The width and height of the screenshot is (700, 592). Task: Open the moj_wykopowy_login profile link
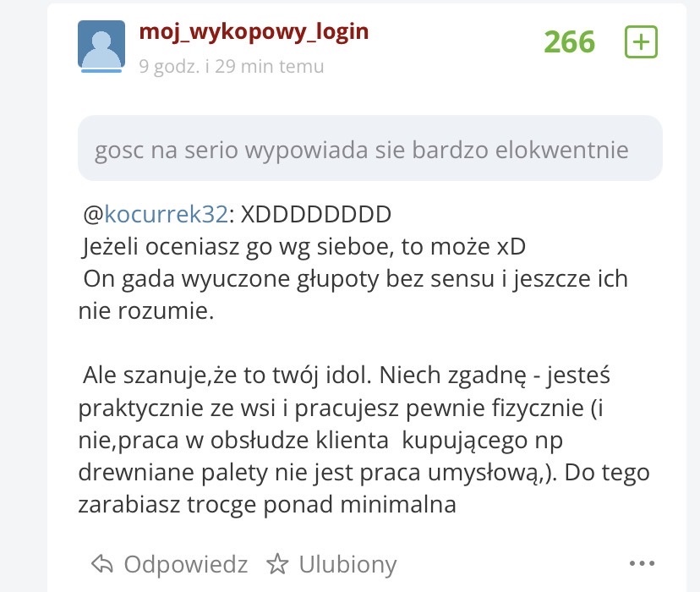click(254, 31)
